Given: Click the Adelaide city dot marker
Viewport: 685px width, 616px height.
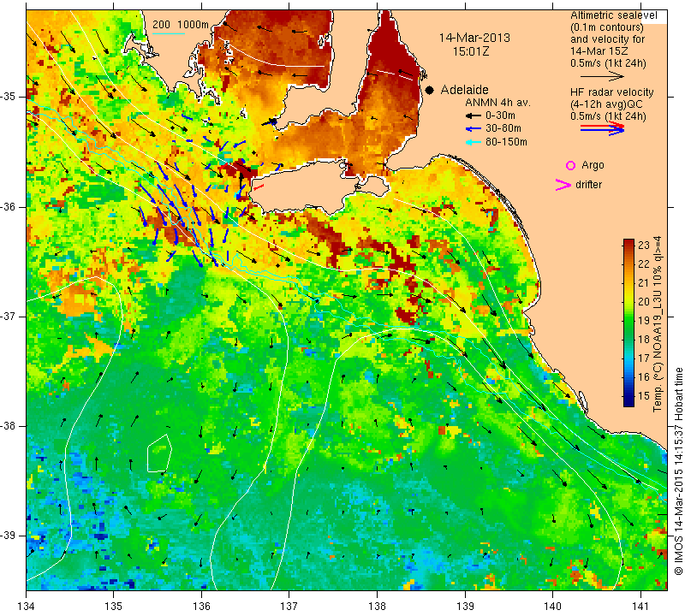Looking at the screenshot, I should coord(430,90).
